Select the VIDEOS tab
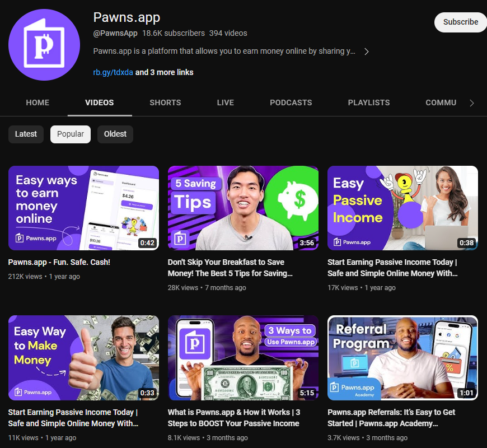This screenshot has height=448, width=487. click(x=100, y=102)
